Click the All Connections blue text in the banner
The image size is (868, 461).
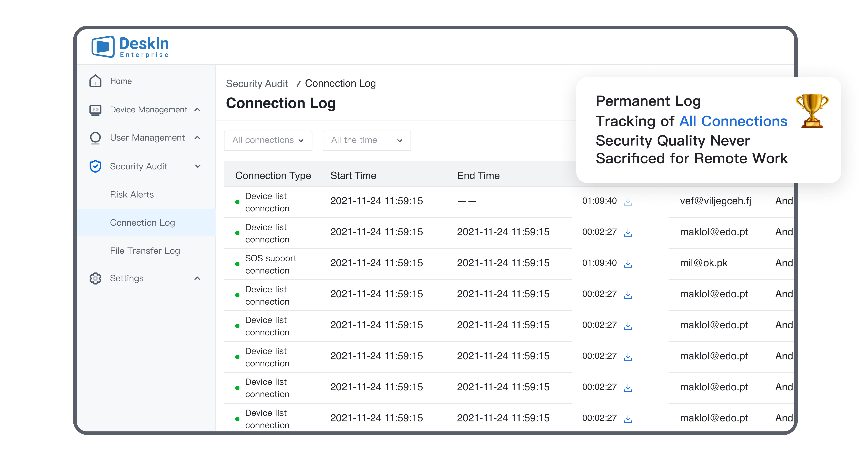(x=733, y=121)
